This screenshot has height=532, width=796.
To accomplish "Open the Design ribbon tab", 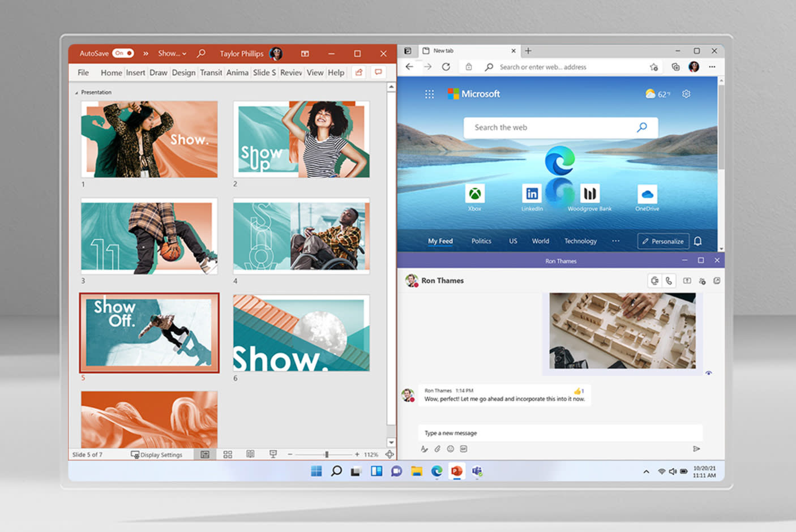I will pos(183,72).
